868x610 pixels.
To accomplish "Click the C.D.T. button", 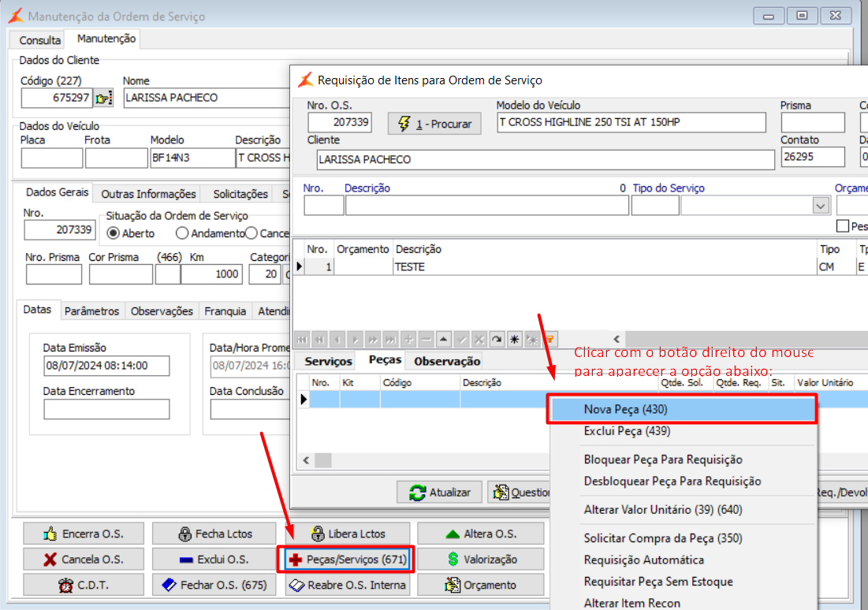I will 84,585.
